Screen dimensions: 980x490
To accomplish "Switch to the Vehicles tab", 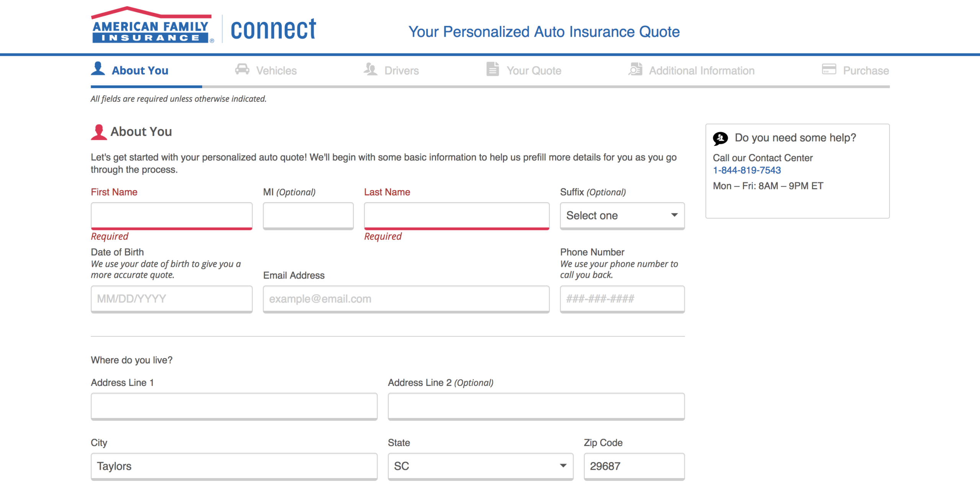I will coord(276,71).
